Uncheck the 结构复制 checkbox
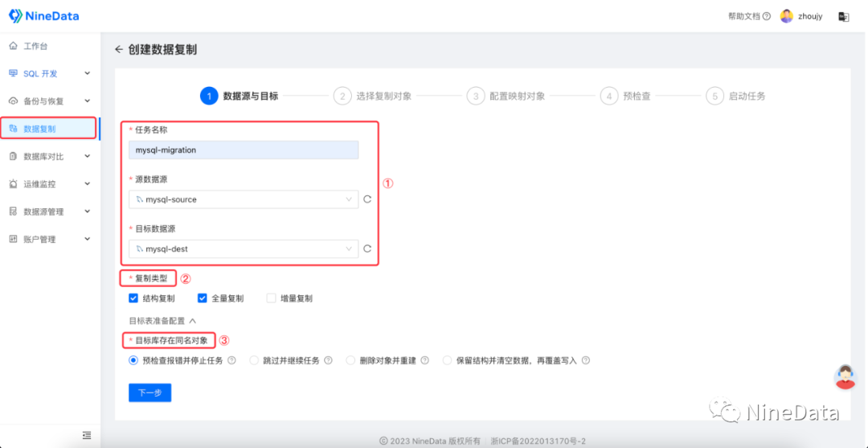This screenshot has height=448, width=868. tap(133, 298)
